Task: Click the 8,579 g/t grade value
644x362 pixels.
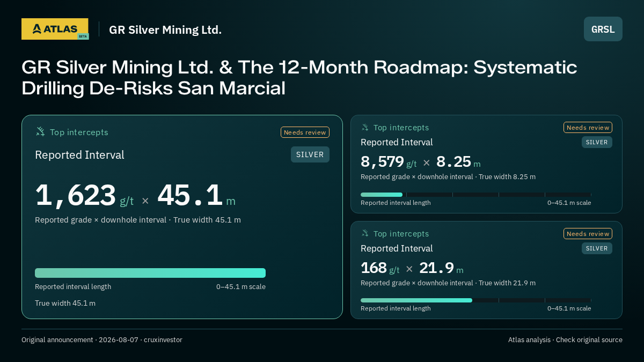Action: 389,162
